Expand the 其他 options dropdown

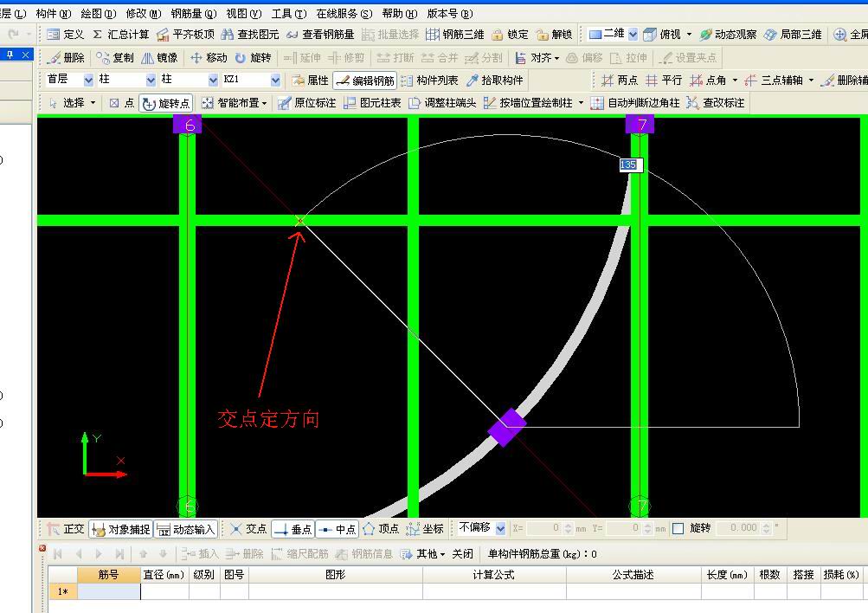pos(442,554)
